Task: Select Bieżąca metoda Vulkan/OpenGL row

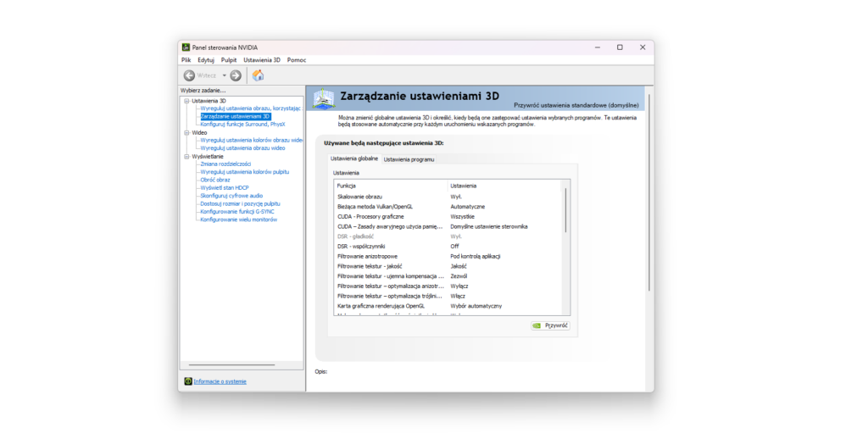Action: coord(449,207)
